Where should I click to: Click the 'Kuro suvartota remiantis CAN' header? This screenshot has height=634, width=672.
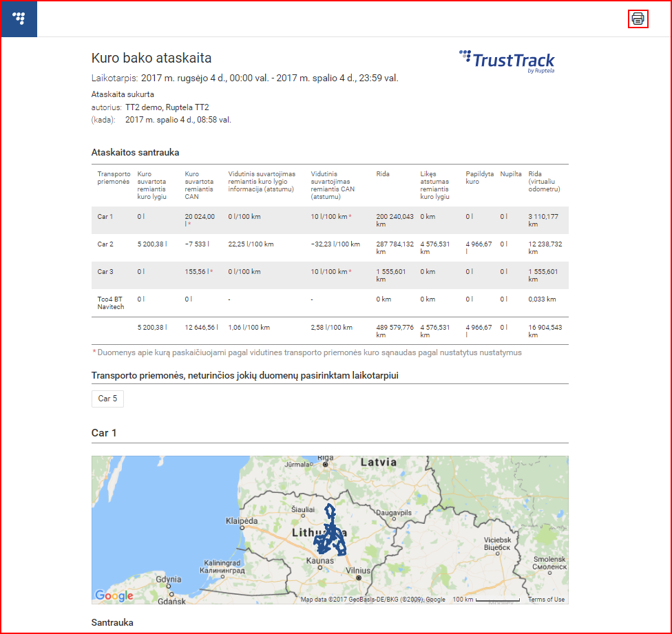199,185
